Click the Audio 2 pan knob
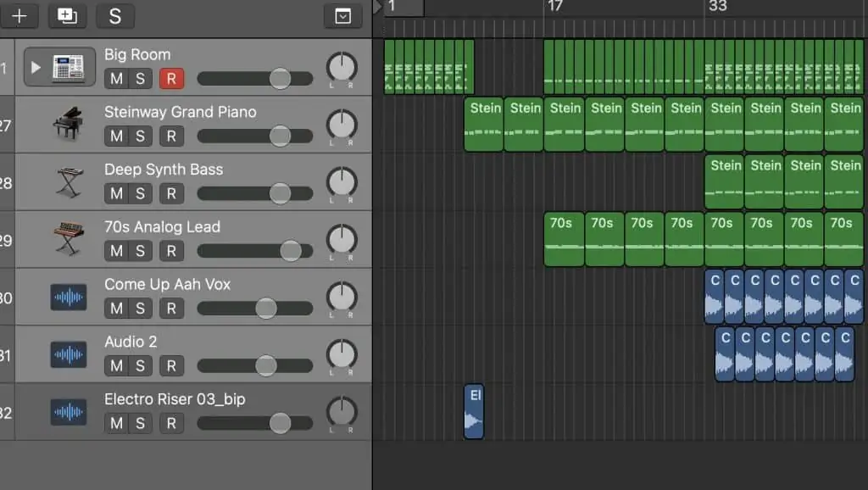Viewport: 868px width, 490px height. point(342,354)
